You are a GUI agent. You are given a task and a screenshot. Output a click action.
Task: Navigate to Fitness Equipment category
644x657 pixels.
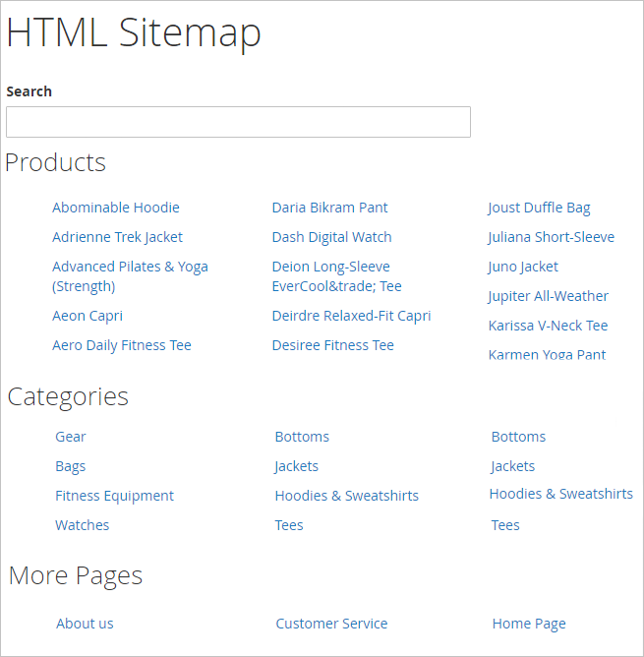(114, 496)
